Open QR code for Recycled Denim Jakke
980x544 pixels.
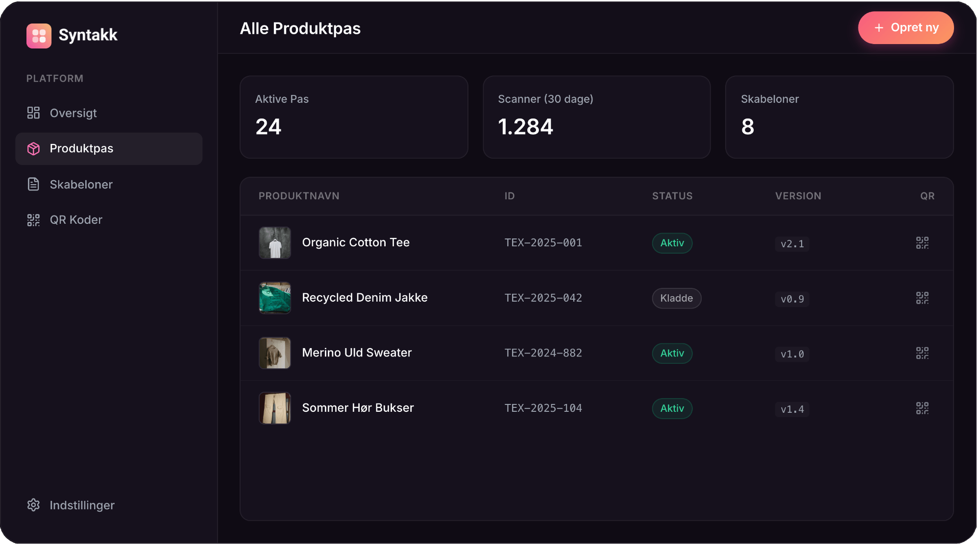(x=923, y=298)
